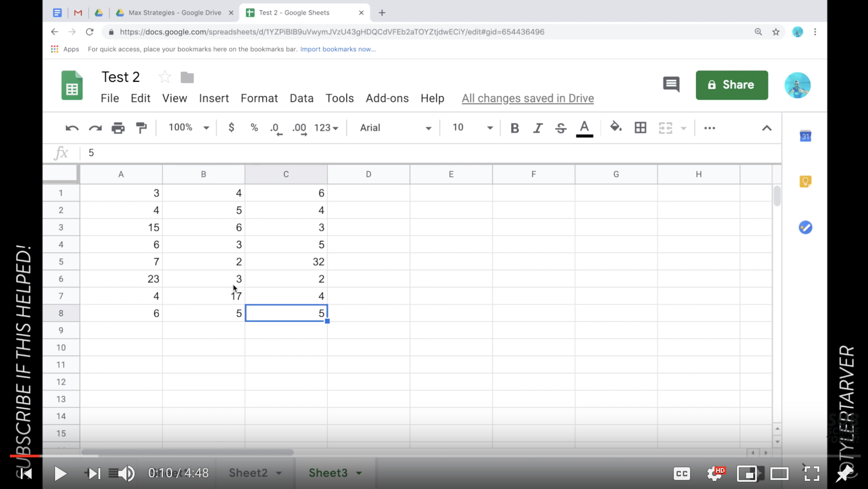Toggle strikethrough formatting
The image size is (868, 489).
pos(560,128)
